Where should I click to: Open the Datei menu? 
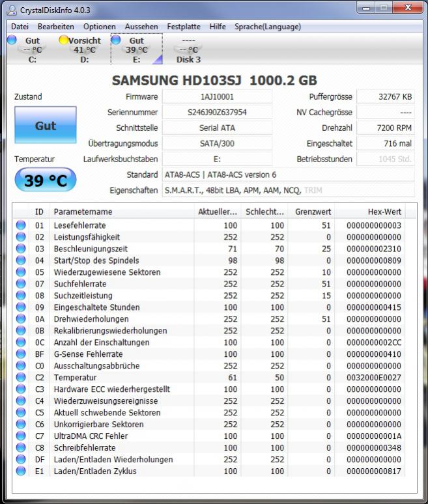20,27
